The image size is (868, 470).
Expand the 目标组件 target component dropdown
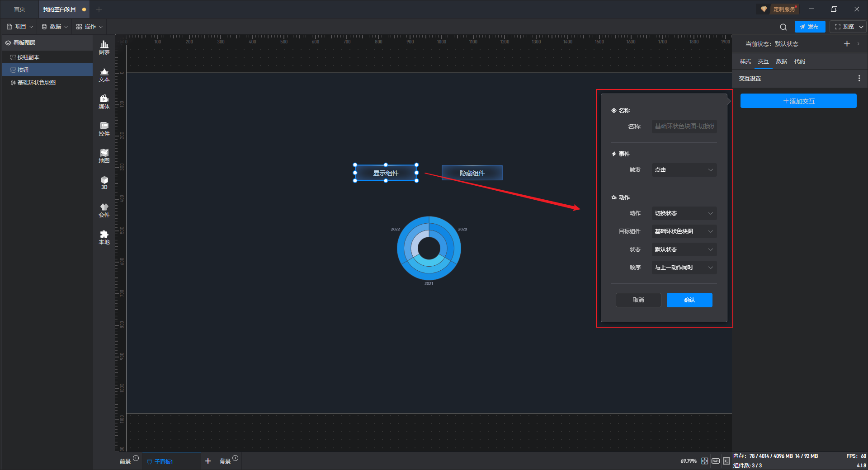684,231
